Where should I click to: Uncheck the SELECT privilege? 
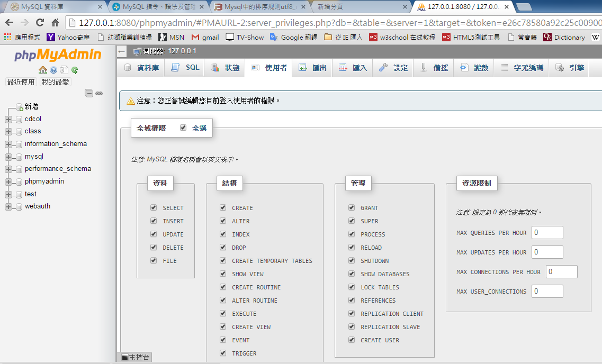(x=154, y=207)
